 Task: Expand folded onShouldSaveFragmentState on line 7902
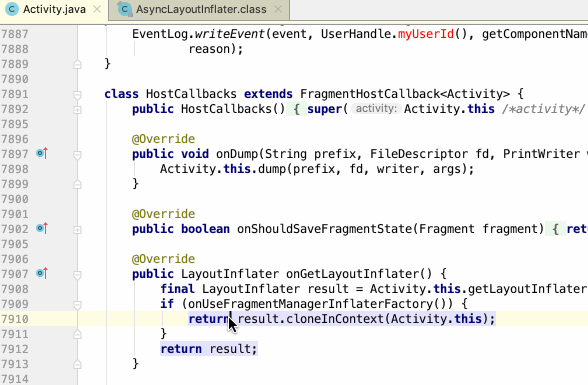click(77, 230)
